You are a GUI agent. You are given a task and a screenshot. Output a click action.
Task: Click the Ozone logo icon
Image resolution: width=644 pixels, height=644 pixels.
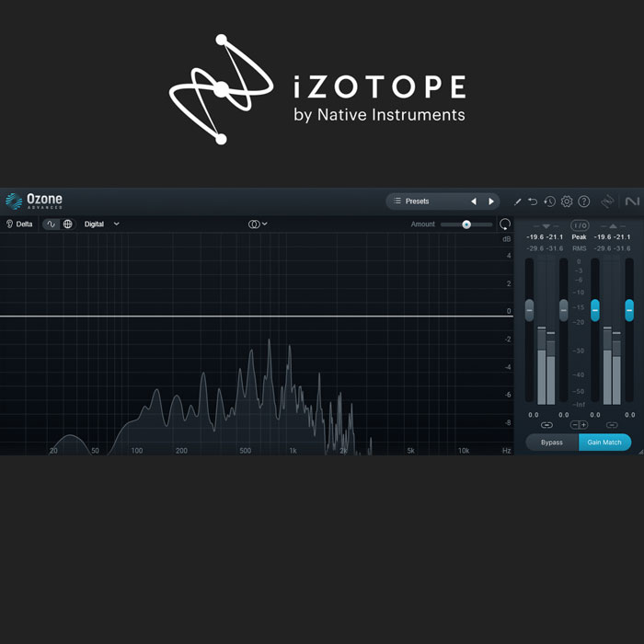click(x=14, y=201)
